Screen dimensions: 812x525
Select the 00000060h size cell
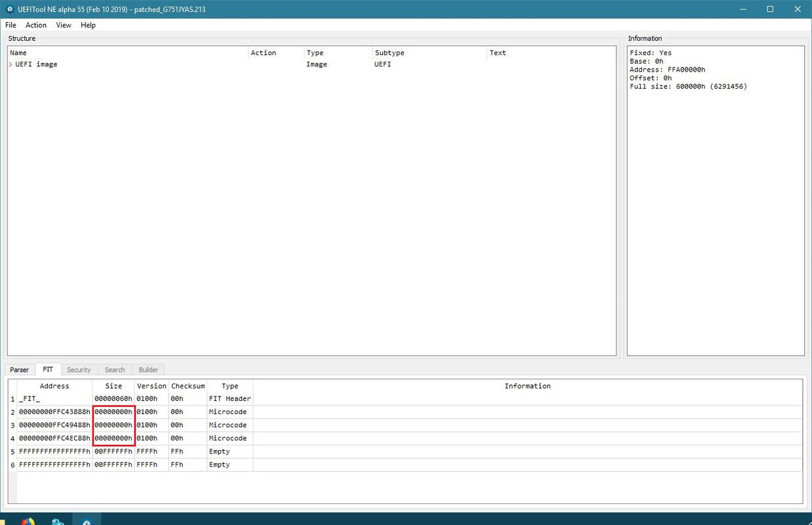point(114,399)
